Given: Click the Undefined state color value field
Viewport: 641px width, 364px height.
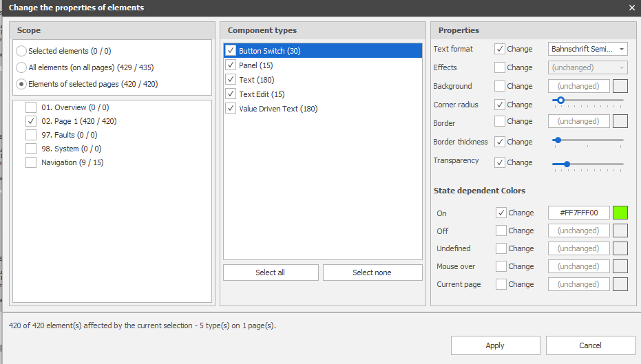Looking at the screenshot, I should click(x=579, y=248).
